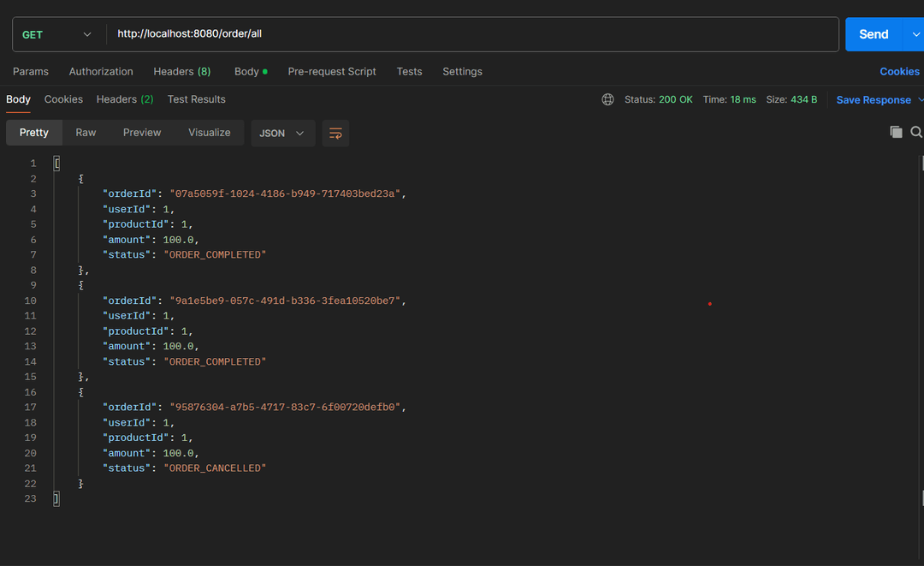
Task: Open the Cookies link
Action: 899,72
